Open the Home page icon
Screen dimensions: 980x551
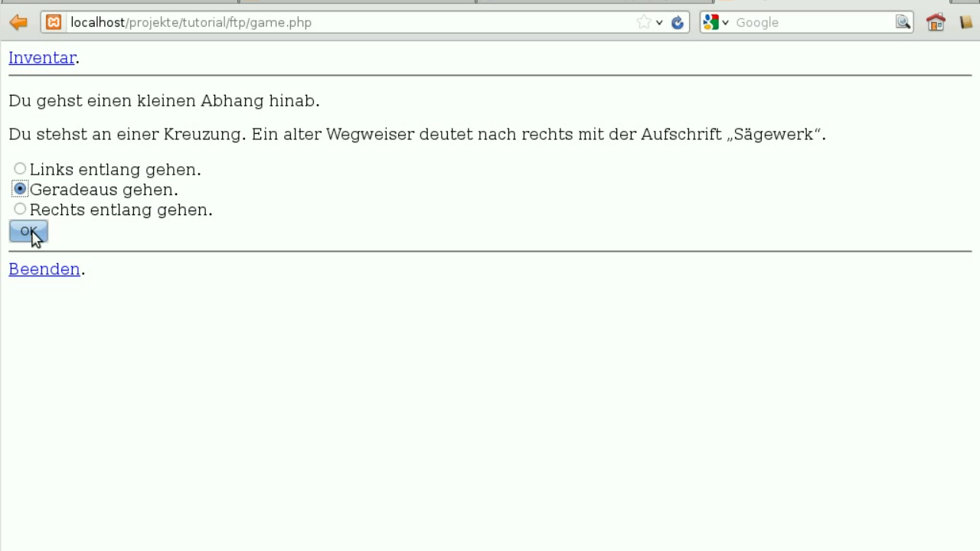click(x=936, y=22)
